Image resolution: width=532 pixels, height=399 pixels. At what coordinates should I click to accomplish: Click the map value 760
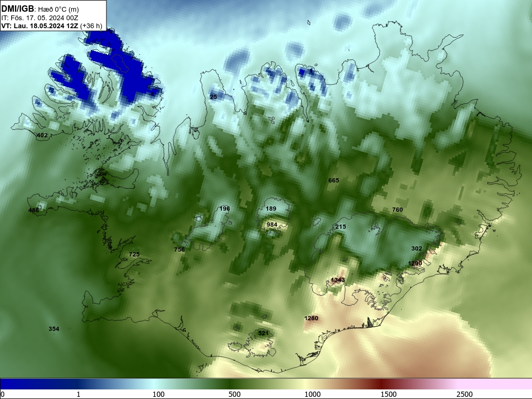(x=397, y=209)
